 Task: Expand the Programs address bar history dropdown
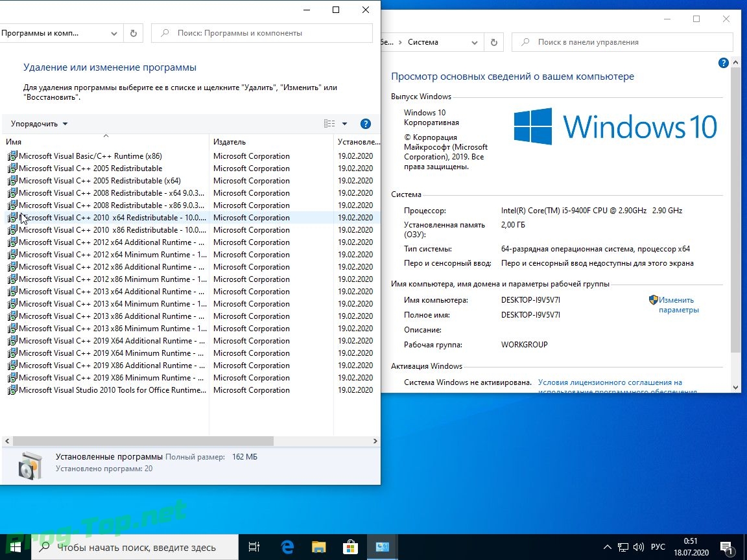pos(114,33)
